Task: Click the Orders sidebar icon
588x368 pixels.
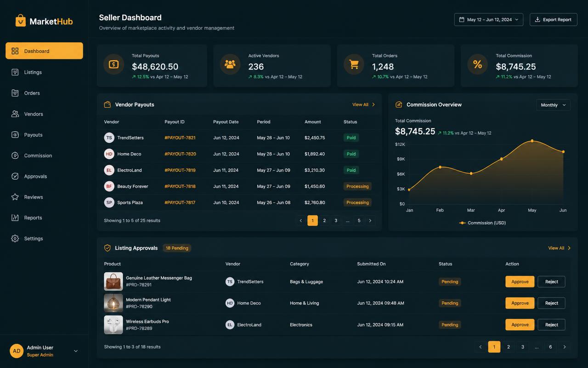Action: (x=15, y=93)
